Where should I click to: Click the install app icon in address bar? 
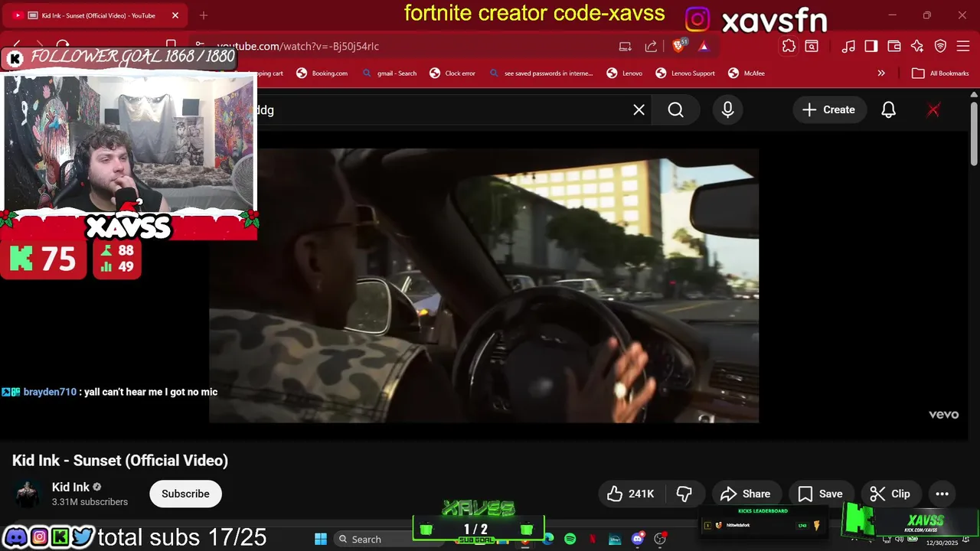click(626, 46)
